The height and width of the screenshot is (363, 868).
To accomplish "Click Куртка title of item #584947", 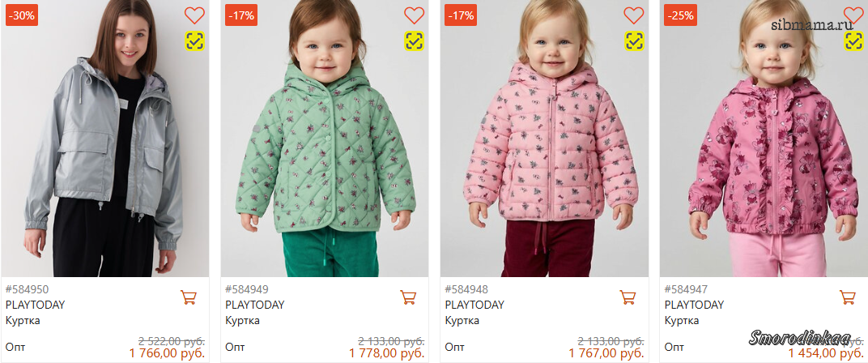I will [x=681, y=320].
